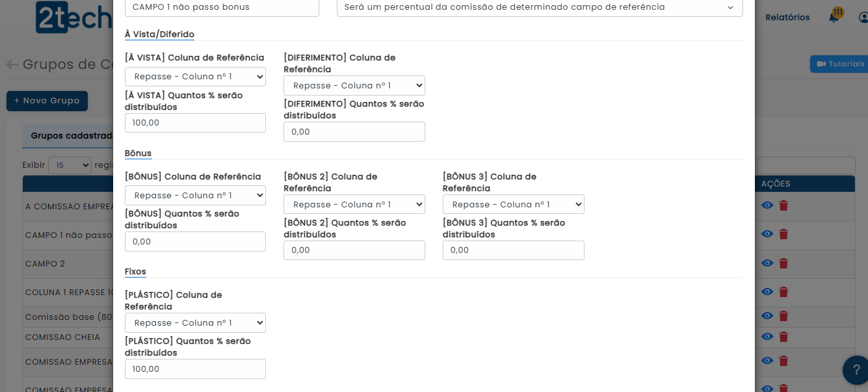The height and width of the screenshot is (392, 868).
Task: Click the [PLÁSTICO] percentage input field
Action: click(195, 369)
